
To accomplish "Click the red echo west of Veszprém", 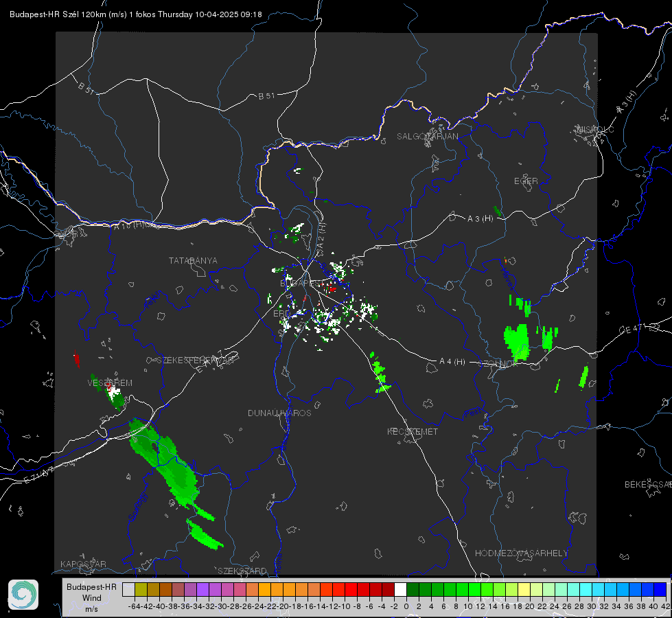I will [x=77, y=359].
